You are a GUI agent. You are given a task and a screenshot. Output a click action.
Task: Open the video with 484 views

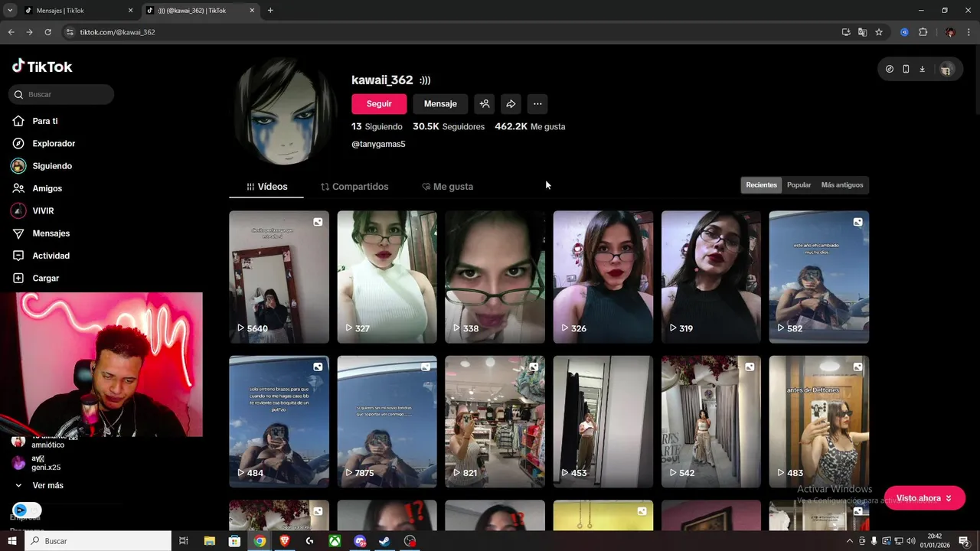(x=279, y=422)
